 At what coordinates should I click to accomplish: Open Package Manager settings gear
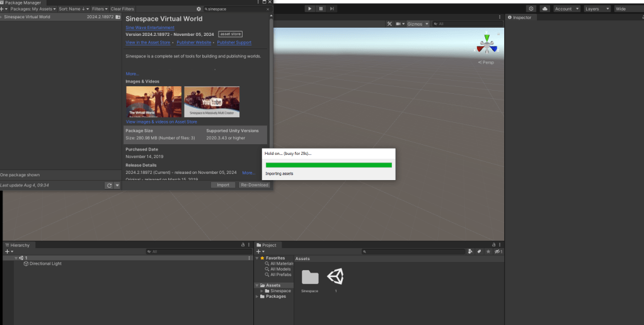point(198,9)
